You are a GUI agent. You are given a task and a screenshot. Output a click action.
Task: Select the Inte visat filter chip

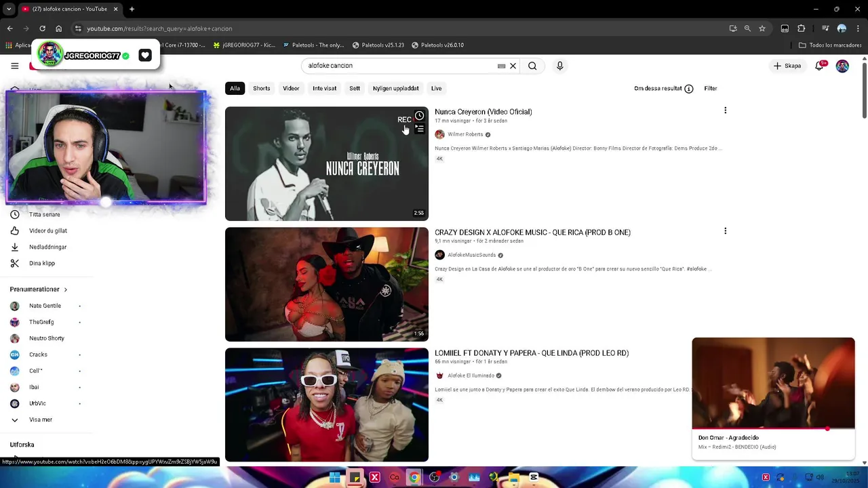coord(324,88)
